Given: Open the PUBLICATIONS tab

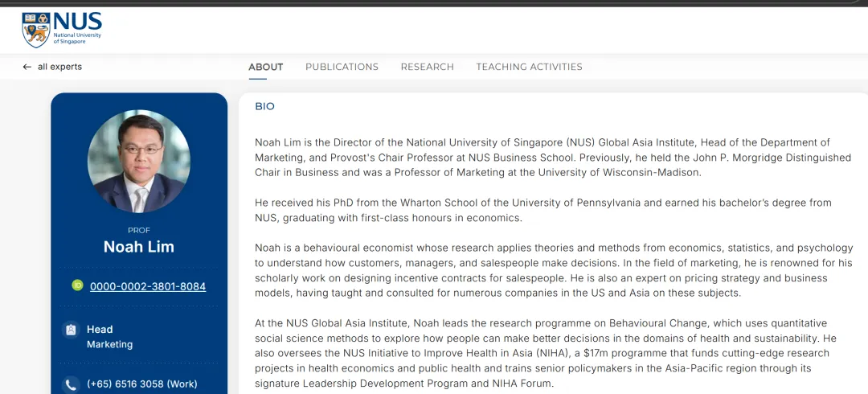Looking at the screenshot, I should [x=342, y=67].
